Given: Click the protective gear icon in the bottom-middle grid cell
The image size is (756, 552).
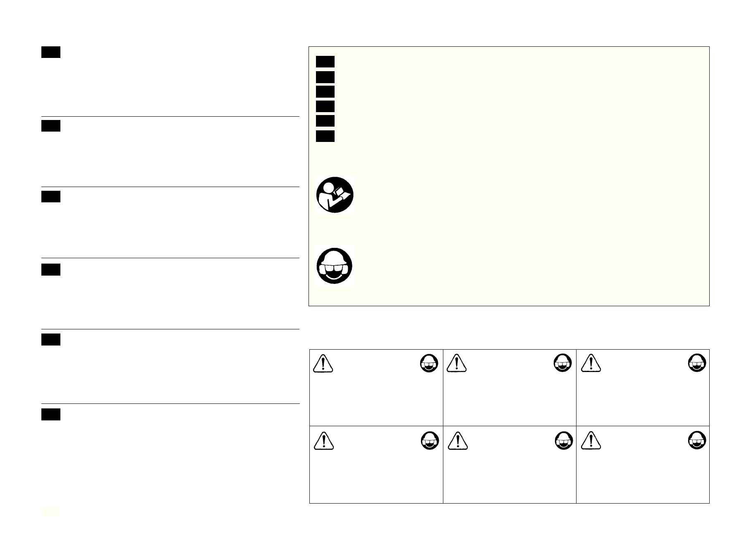Looking at the screenshot, I should tap(563, 441).
